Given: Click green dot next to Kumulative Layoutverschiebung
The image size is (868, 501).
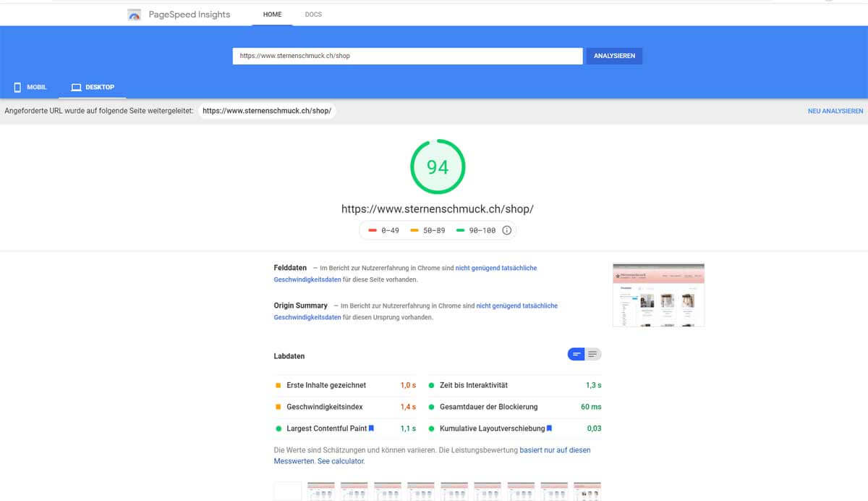Looking at the screenshot, I should click(431, 429).
